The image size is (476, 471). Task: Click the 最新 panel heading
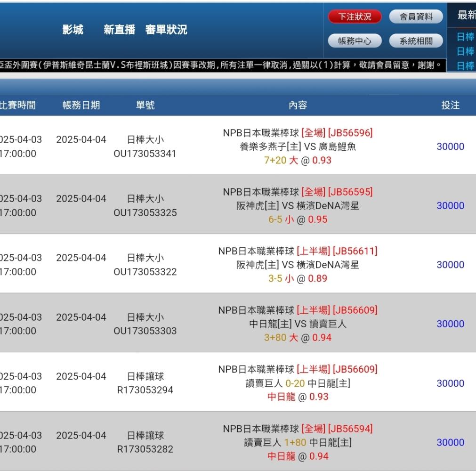tap(466, 15)
